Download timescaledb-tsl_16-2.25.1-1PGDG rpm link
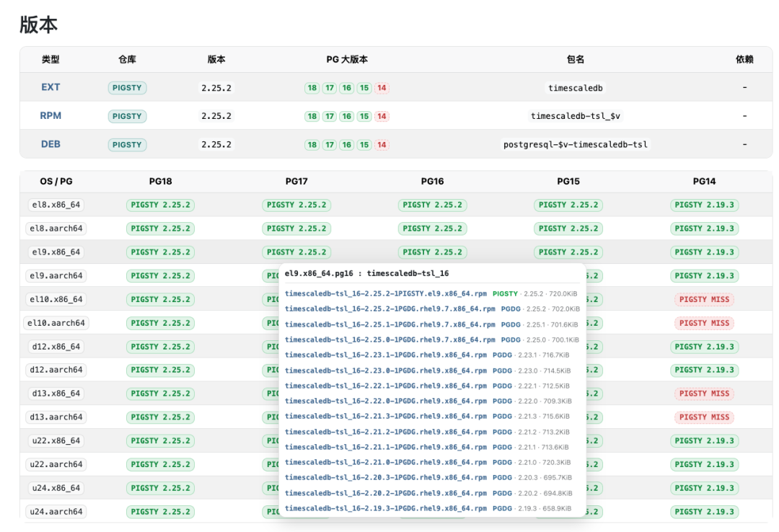The height and width of the screenshot is (532, 779). [390, 324]
